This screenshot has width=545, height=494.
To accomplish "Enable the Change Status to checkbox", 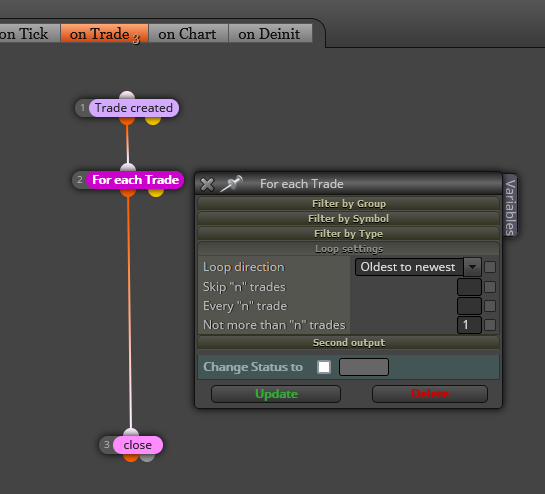I will (x=324, y=367).
